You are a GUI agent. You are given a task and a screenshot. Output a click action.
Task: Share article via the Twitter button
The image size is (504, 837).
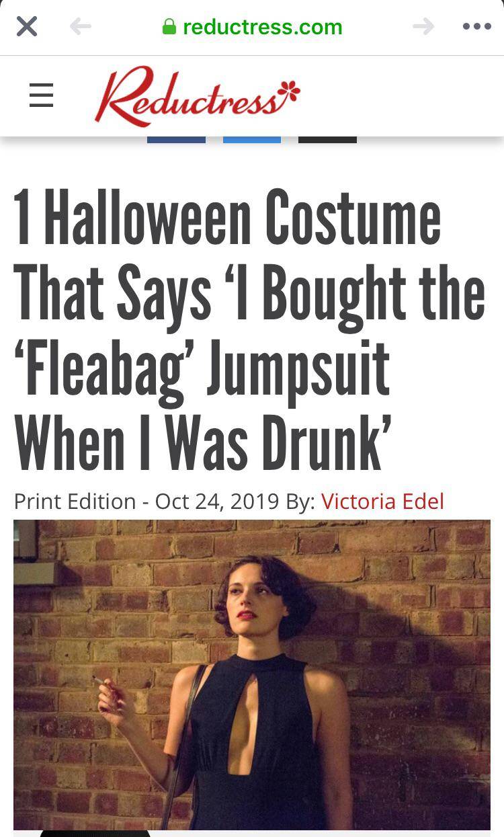click(252, 138)
